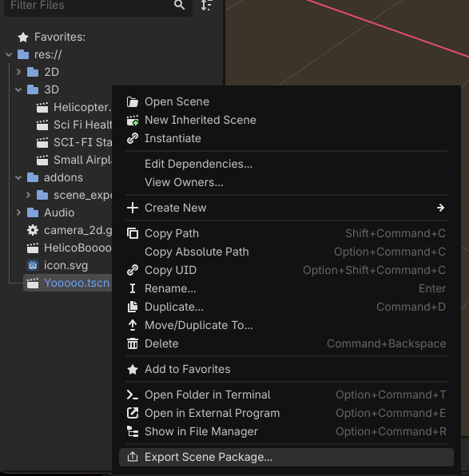Click the Shift+Command+C shortcut text
The image size is (469, 476).
point(395,233)
